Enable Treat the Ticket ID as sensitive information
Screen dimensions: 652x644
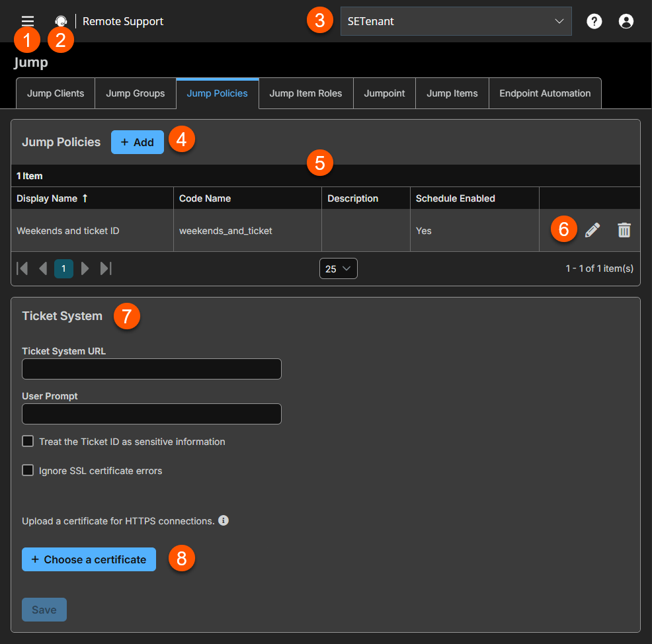pyautogui.click(x=28, y=441)
